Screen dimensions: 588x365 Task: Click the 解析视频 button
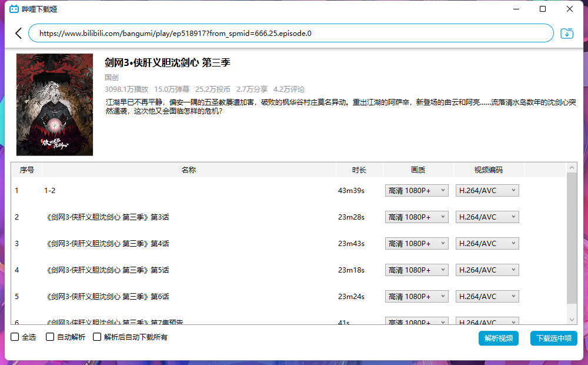(x=499, y=339)
